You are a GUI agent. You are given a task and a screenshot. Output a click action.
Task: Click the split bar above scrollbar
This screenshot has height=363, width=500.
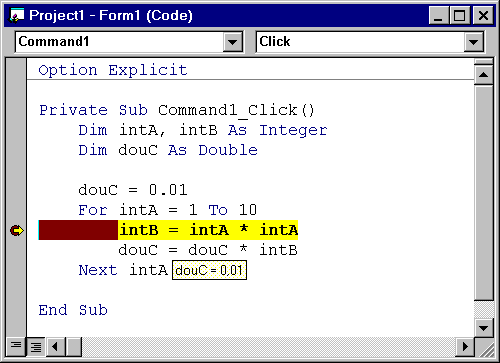483,62
